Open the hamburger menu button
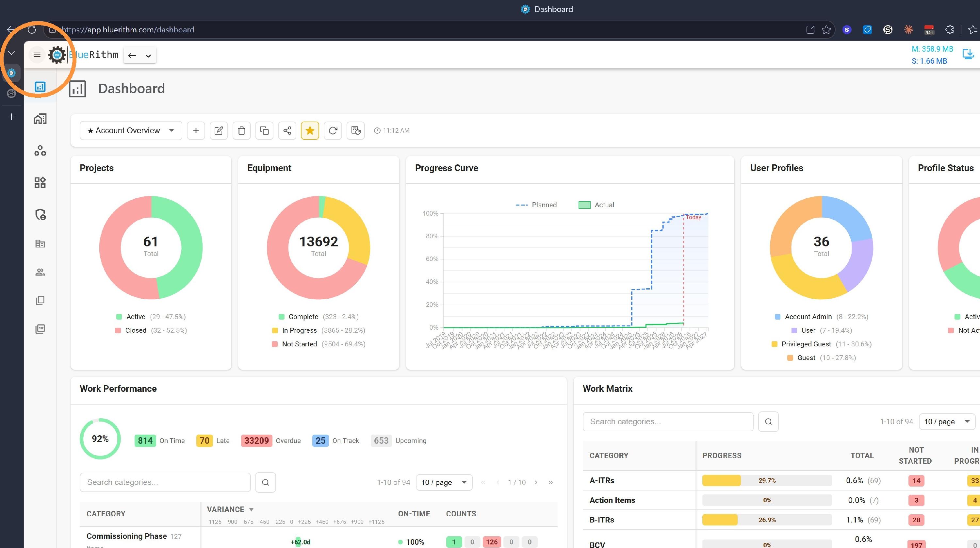This screenshot has width=980, height=548. point(37,55)
